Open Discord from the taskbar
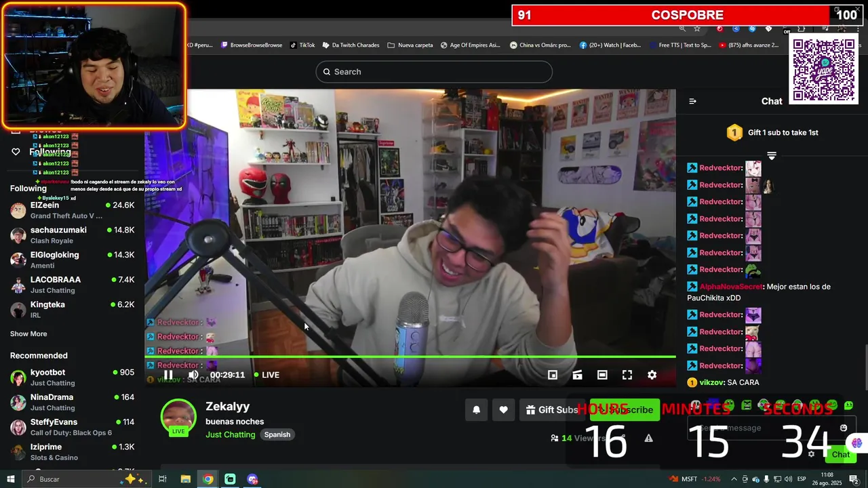The height and width of the screenshot is (488, 868). [x=253, y=479]
